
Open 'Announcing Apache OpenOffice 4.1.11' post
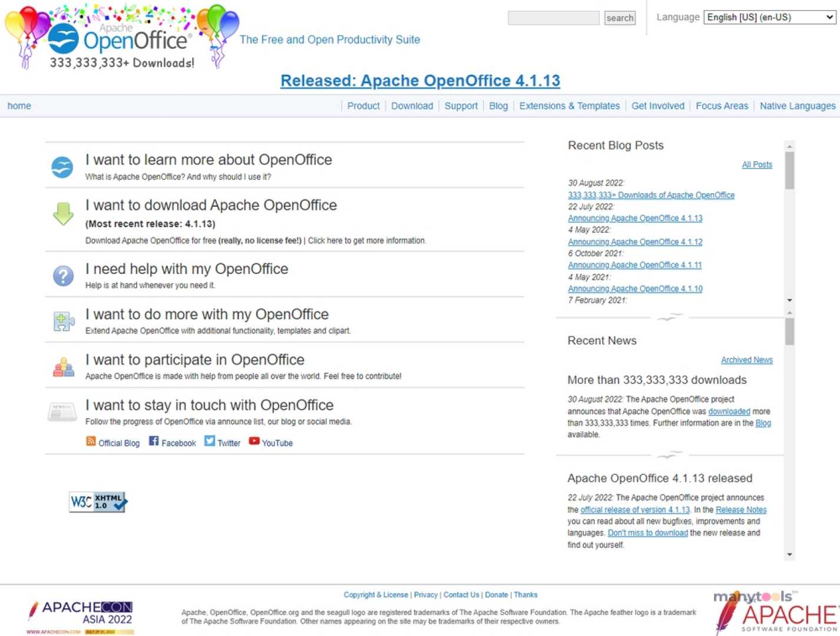click(635, 265)
